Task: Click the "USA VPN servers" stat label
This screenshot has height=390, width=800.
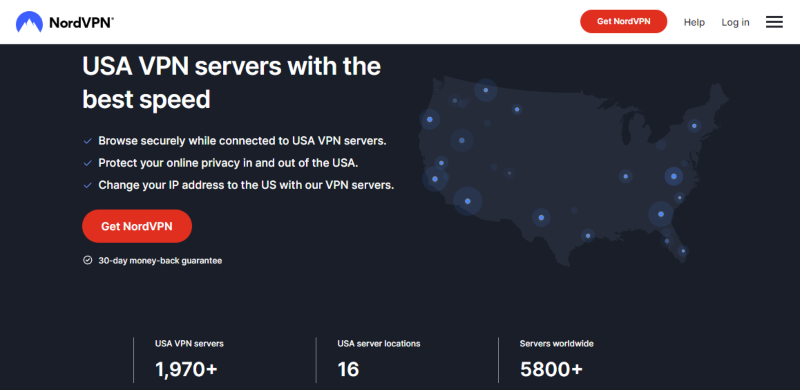Action: (x=189, y=344)
